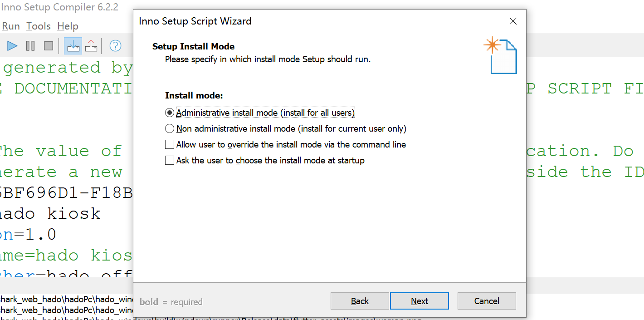
Task: Cancel the Script Wizard
Action: pos(487,300)
